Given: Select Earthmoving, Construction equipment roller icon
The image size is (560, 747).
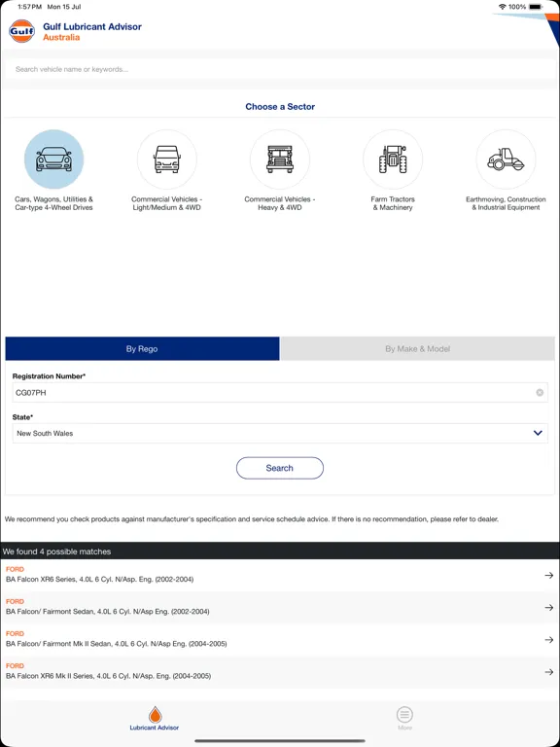Looking at the screenshot, I should (x=506, y=160).
